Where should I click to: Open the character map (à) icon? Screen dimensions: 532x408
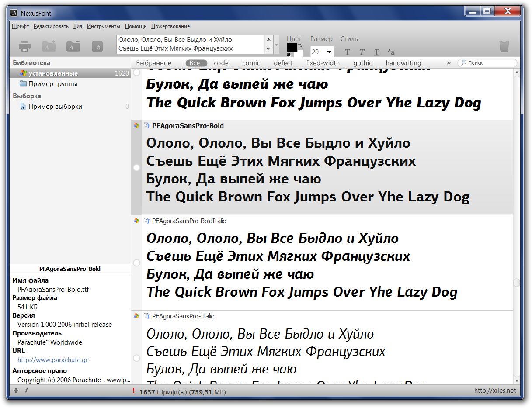tap(97, 46)
